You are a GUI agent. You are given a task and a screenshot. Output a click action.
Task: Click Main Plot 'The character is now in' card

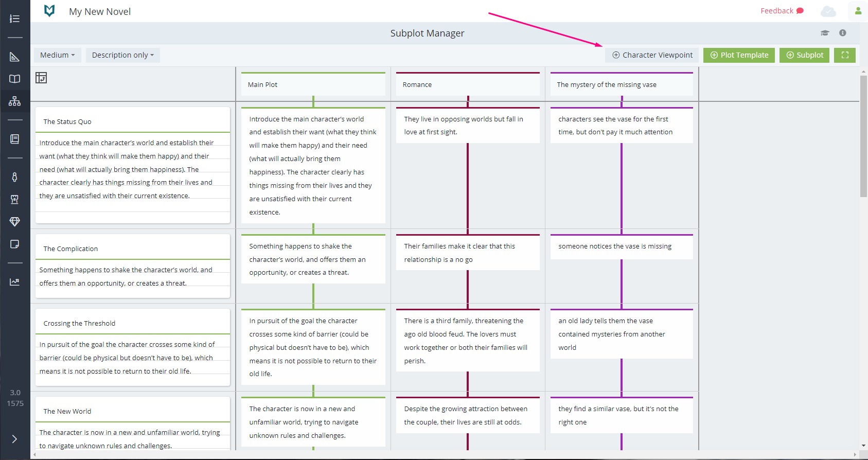[313, 422]
